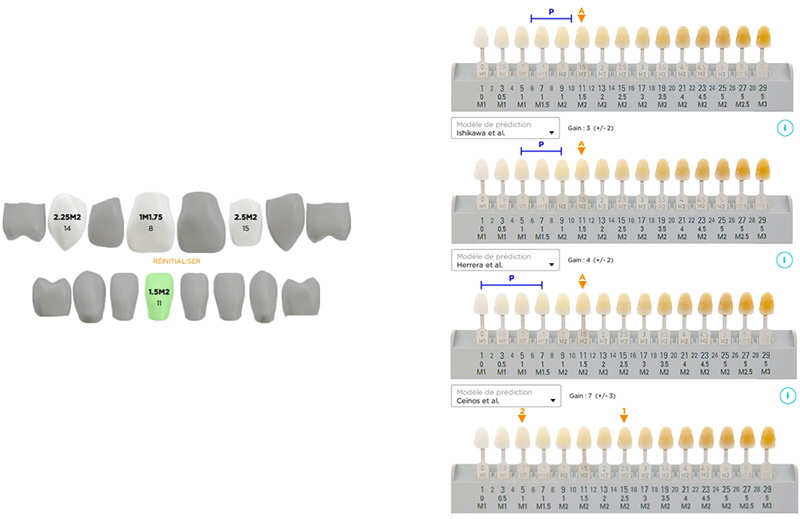Click orange marker 2 on the bottom shade guide
Viewport: 800px width, 519px height.
tap(522, 414)
